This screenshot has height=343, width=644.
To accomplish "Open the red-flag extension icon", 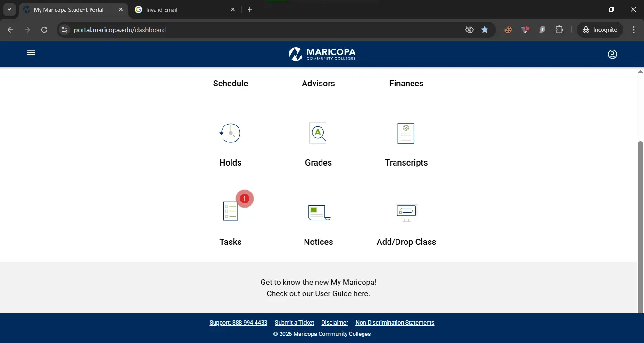I will click(x=525, y=30).
